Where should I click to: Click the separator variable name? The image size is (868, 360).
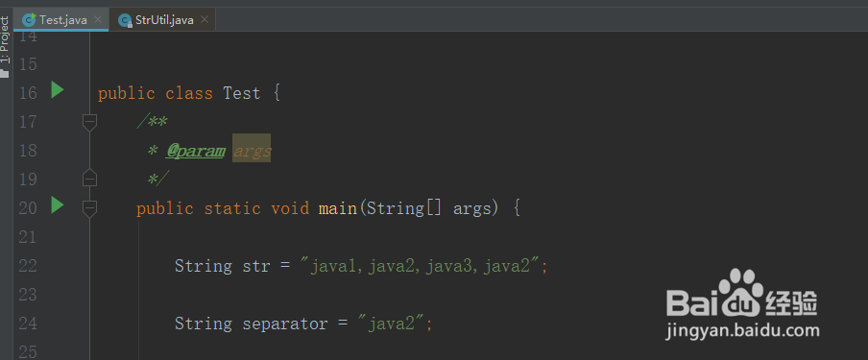pyautogui.click(x=285, y=324)
